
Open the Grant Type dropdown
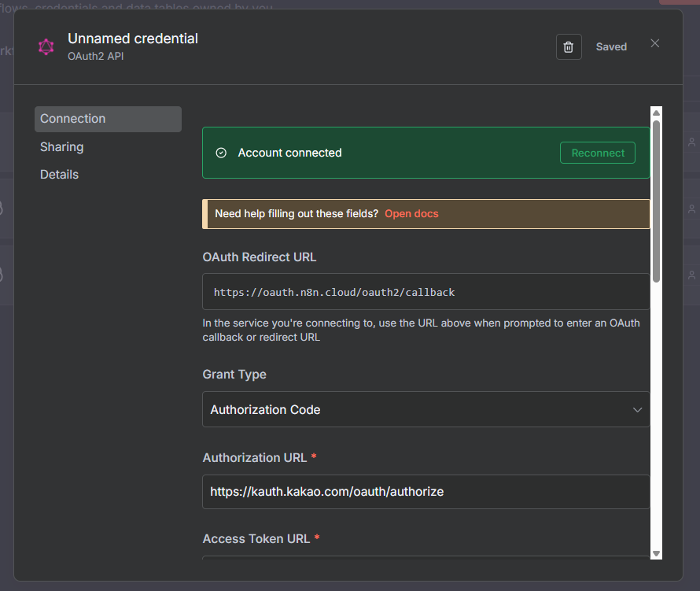coord(417,410)
